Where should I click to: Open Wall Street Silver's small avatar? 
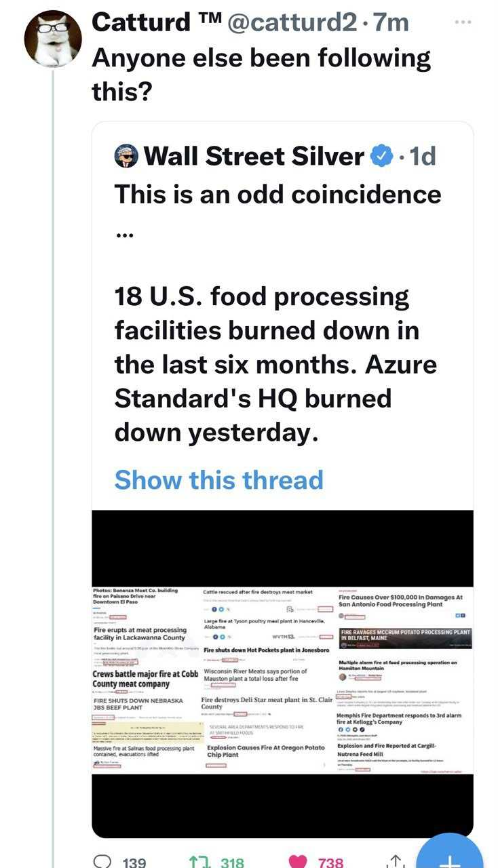tap(126, 157)
